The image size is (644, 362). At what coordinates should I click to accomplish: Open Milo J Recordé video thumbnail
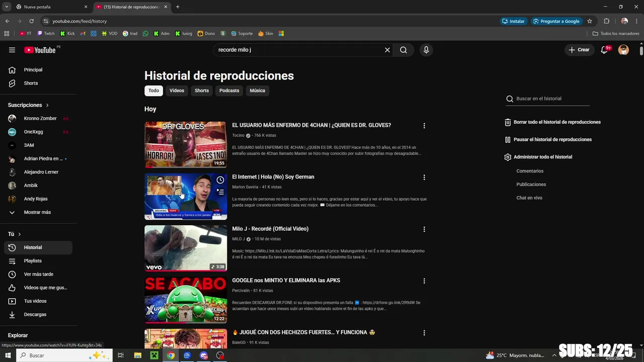(x=186, y=248)
